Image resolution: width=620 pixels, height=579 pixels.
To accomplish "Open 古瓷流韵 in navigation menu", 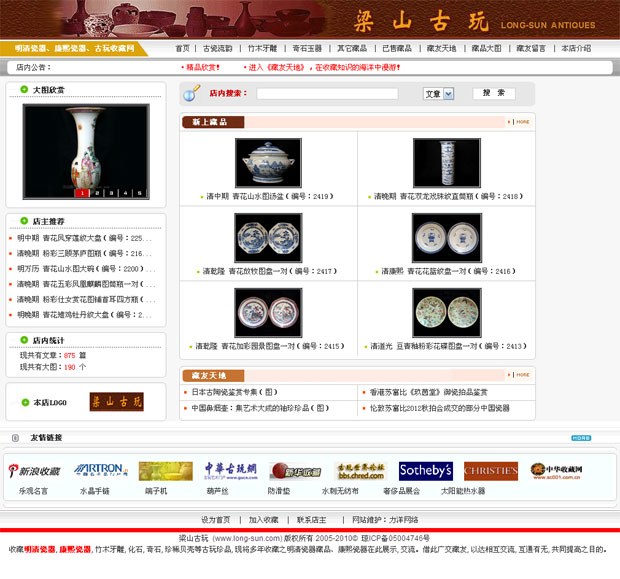I will click(x=217, y=48).
